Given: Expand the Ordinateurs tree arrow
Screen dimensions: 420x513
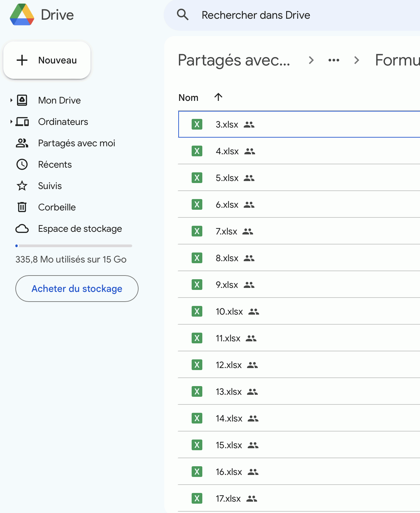Looking at the screenshot, I should 11,122.
